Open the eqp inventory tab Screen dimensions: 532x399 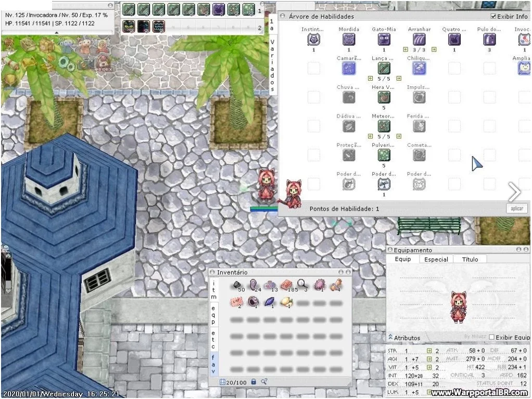213,315
